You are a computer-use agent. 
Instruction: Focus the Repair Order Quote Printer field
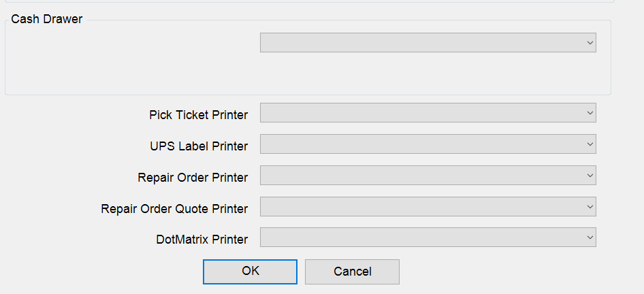421,207
